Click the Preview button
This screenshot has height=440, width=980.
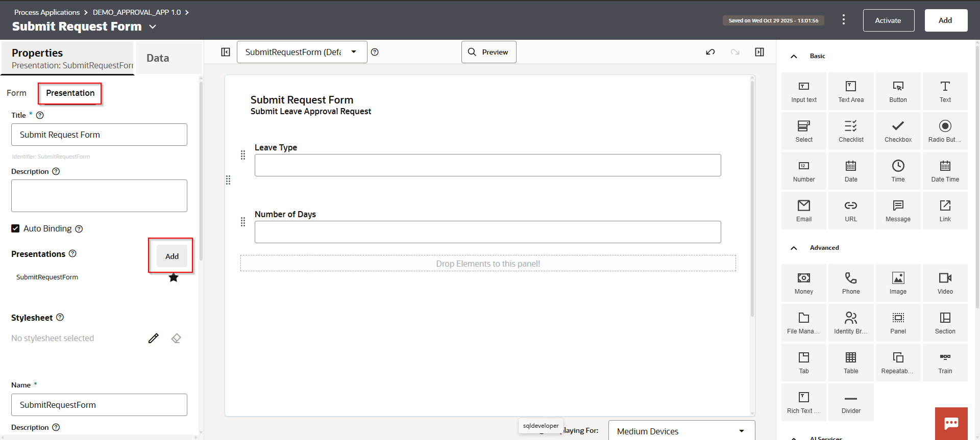click(488, 52)
